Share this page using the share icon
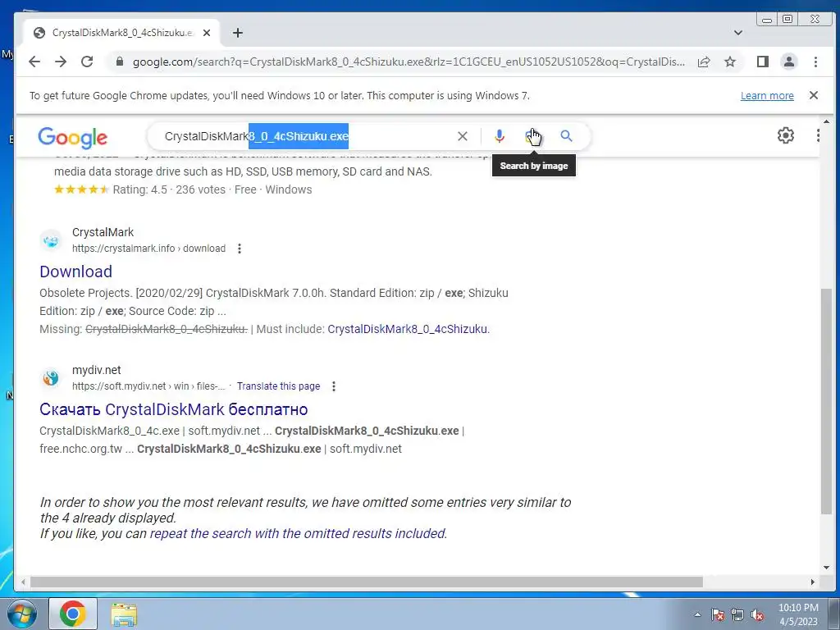Viewport: 840px width, 630px height. (x=704, y=62)
